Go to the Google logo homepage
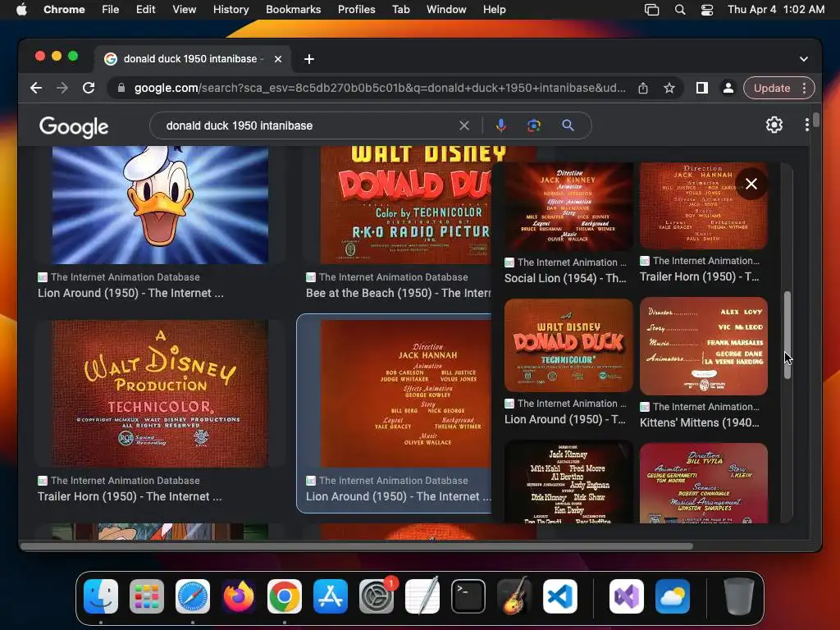The height and width of the screenshot is (630, 840). (74, 126)
